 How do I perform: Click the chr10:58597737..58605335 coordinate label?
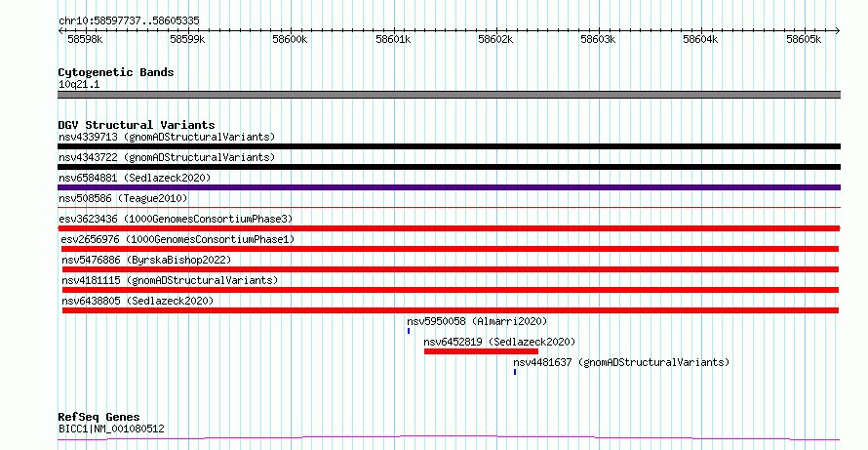coord(129,21)
